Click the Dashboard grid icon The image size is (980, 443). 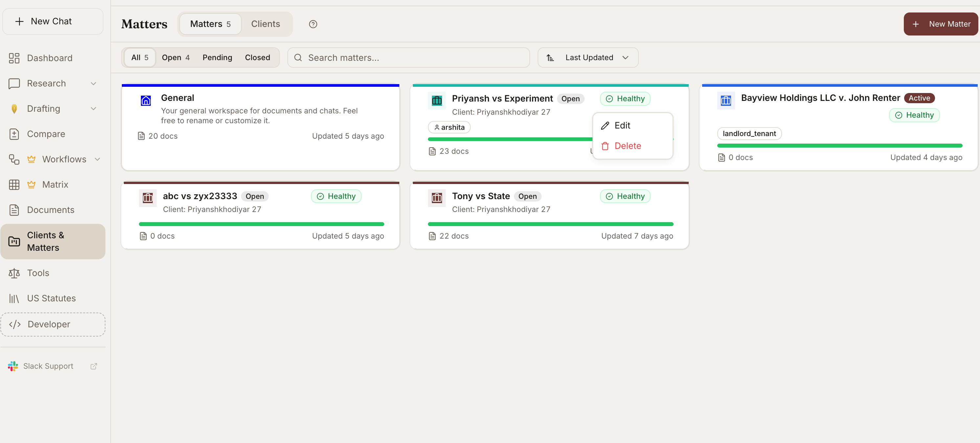pos(14,58)
